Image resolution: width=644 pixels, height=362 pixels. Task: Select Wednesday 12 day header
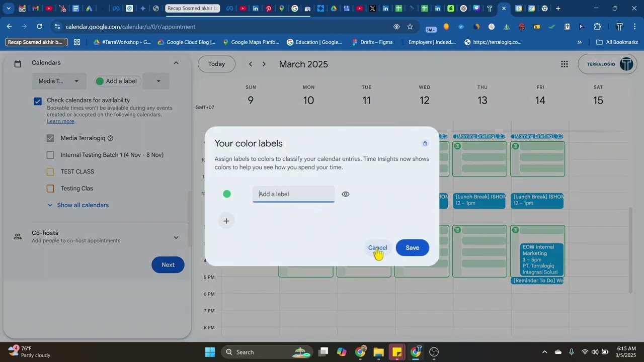pyautogui.click(x=425, y=96)
